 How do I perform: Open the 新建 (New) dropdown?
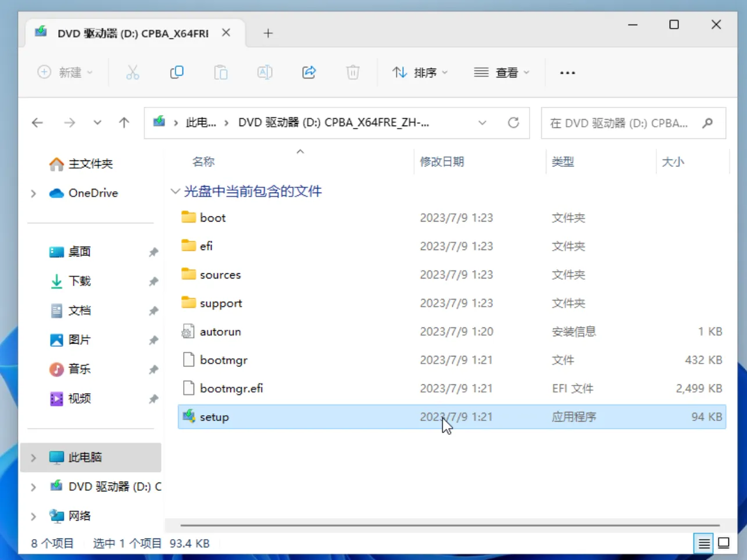pyautogui.click(x=65, y=73)
